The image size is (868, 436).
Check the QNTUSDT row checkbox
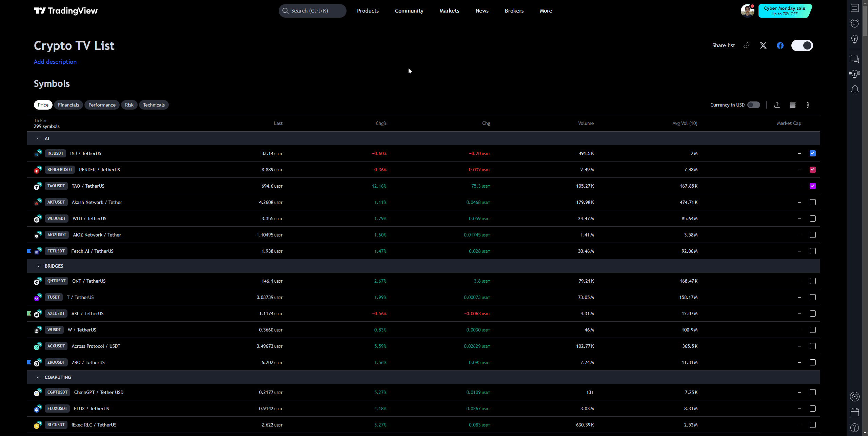click(x=813, y=281)
